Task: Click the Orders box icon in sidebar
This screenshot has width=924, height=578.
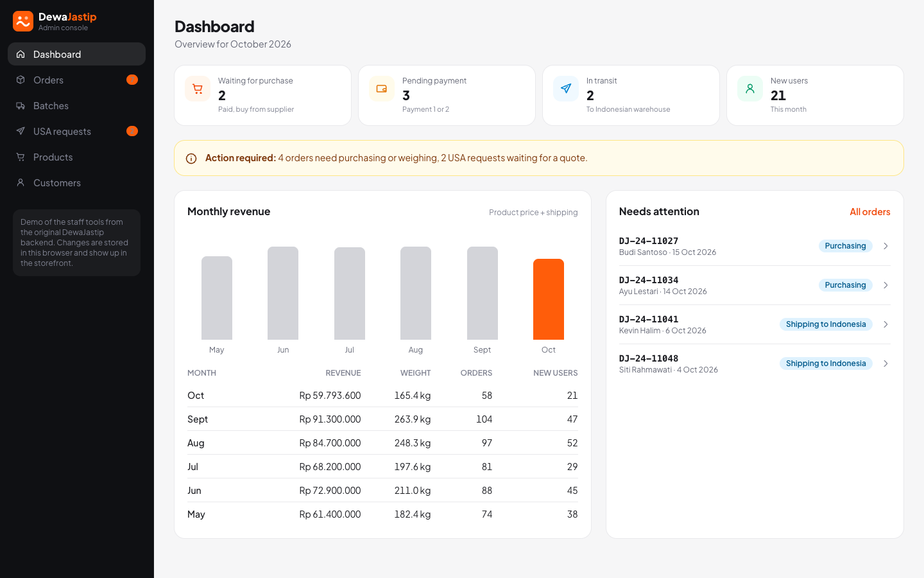Action: tap(21, 80)
